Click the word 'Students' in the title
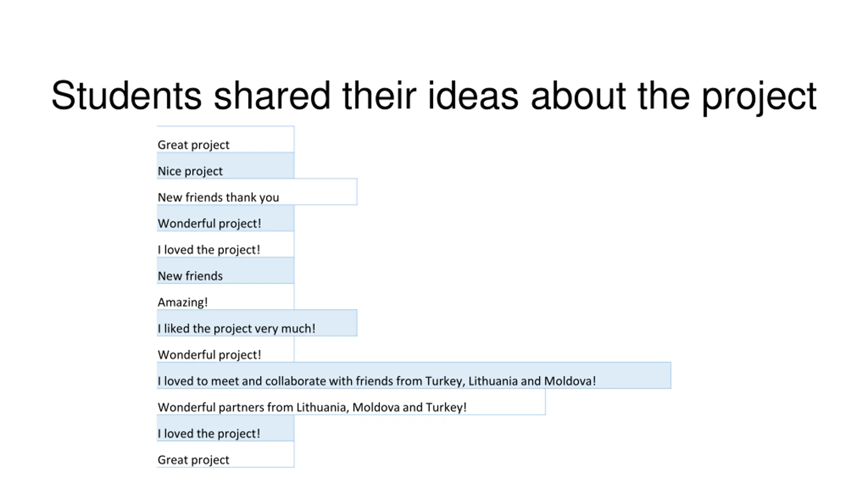Image resolution: width=868 pixels, height=488 pixels. point(126,95)
